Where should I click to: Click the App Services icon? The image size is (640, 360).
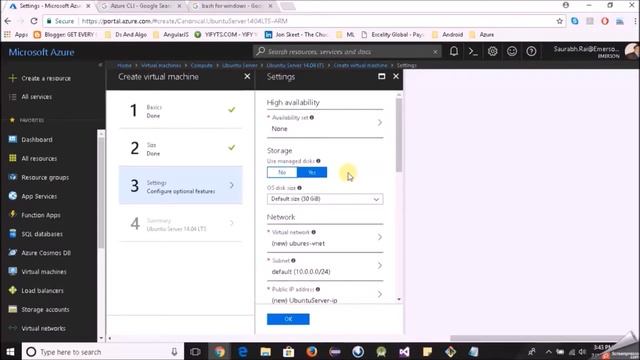pos(13,196)
